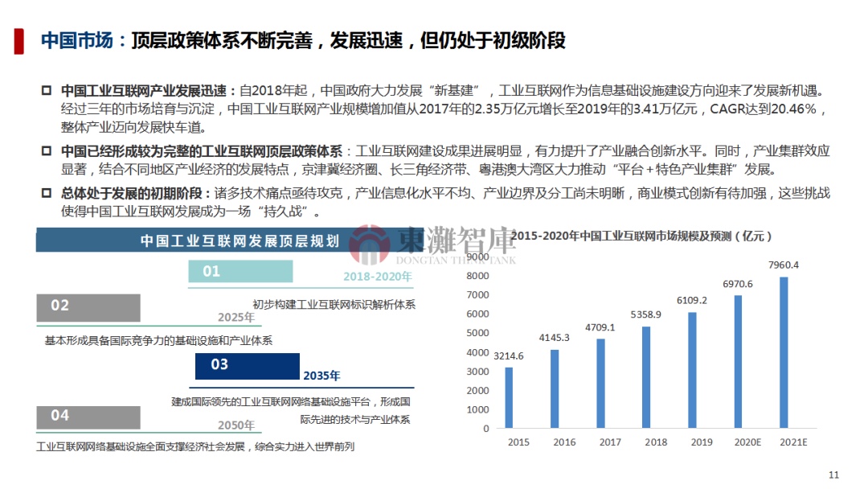Click the Dongtan think tank logo watermark

(x=434, y=245)
